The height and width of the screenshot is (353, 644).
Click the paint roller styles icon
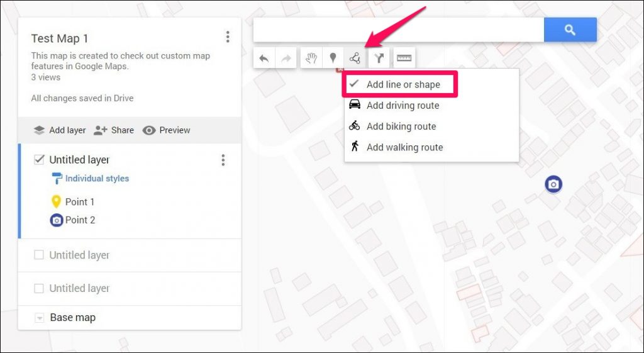57,178
